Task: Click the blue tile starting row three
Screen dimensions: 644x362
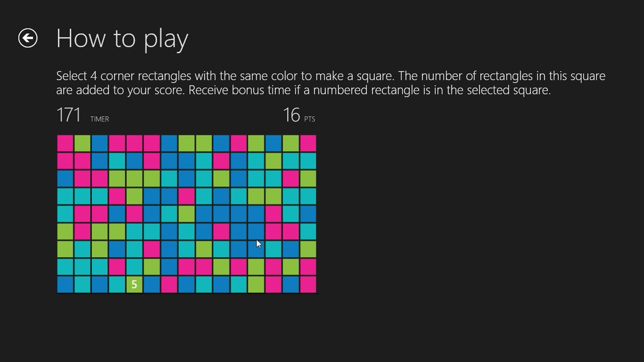Action: click(65, 178)
